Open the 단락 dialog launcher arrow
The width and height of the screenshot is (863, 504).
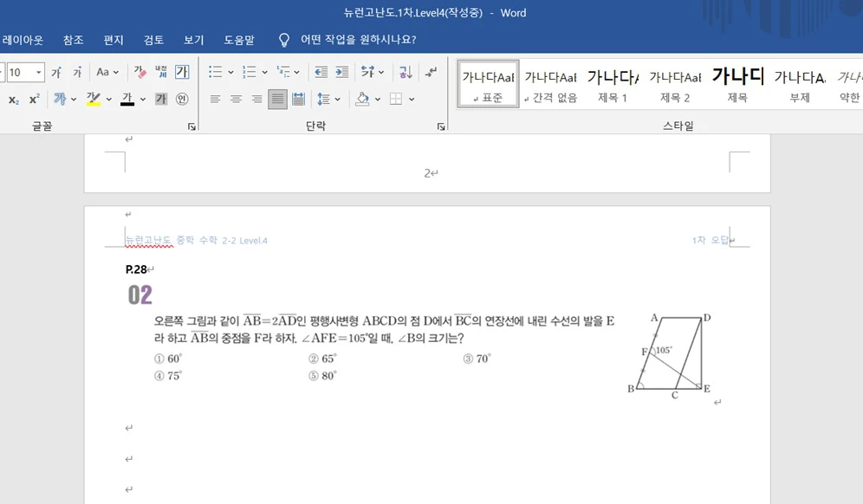(442, 127)
